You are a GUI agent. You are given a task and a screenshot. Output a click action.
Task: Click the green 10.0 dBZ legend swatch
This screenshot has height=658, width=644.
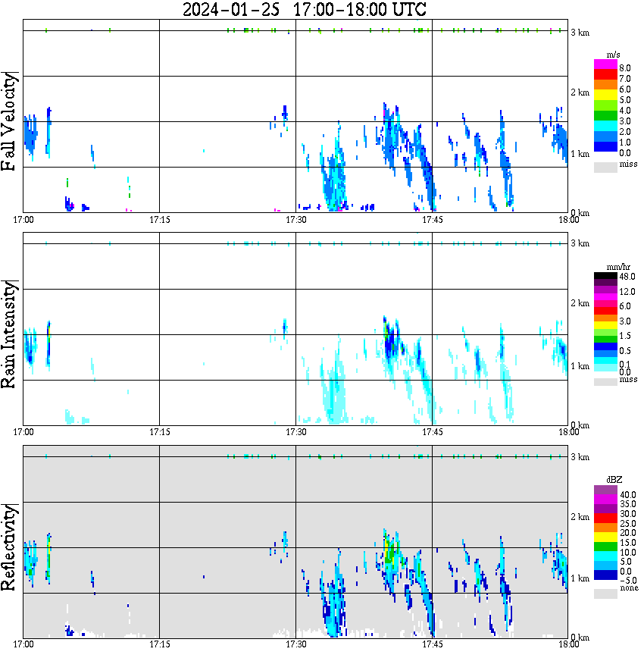click(x=605, y=547)
